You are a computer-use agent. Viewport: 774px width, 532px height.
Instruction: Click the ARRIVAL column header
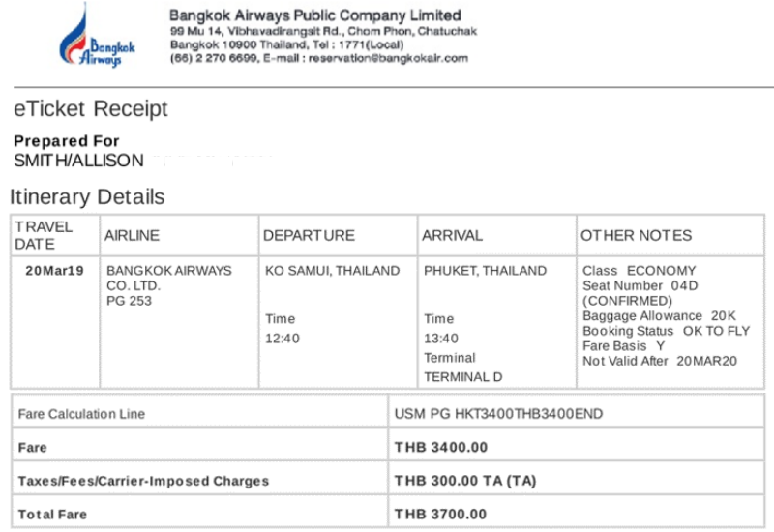click(452, 235)
